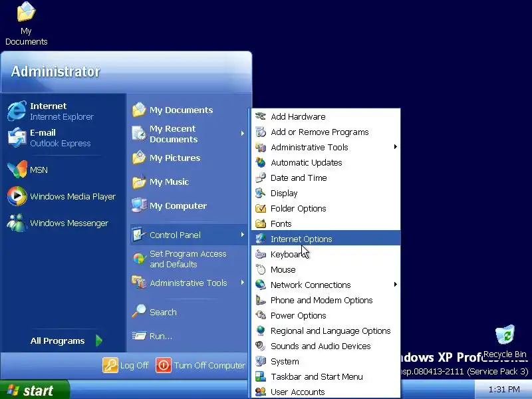Expand Network Connections submenu arrow

tap(395, 285)
